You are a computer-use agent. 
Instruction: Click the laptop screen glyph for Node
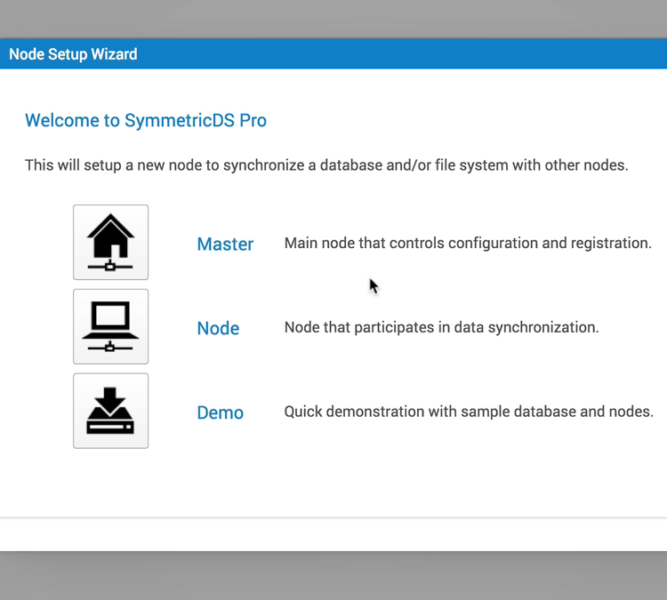111,316
